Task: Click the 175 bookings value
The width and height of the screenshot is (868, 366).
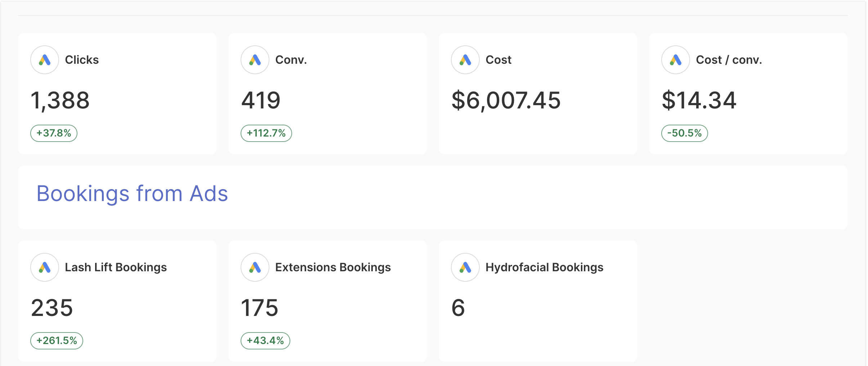Action: (260, 308)
